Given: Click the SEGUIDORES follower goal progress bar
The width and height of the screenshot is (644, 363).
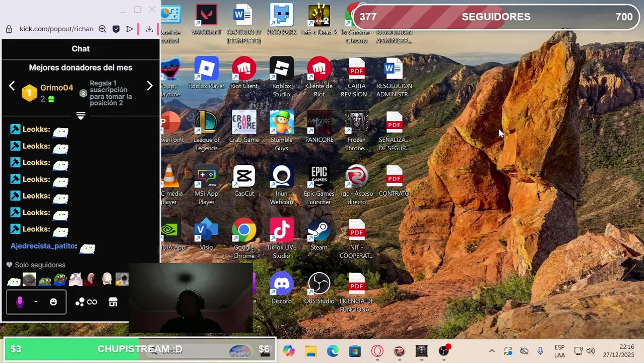Looking at the screenshot, I should click(x=496, y=17).
